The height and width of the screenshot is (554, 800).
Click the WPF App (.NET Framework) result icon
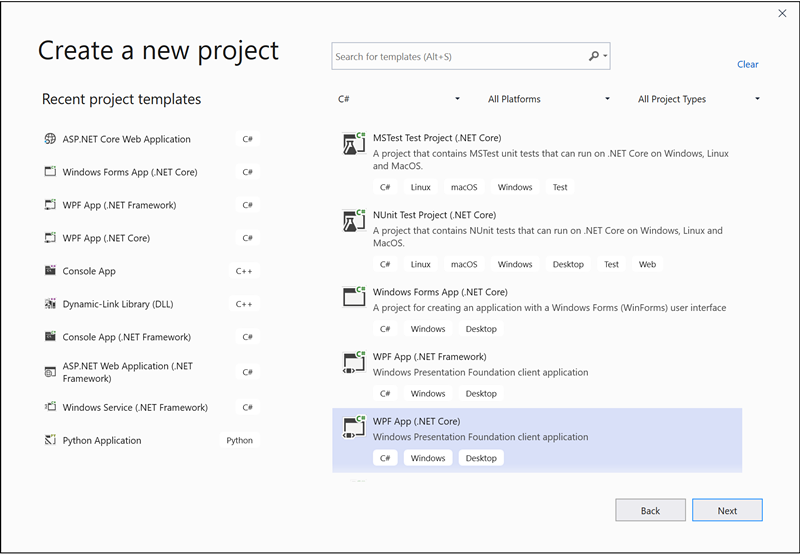[x=353, y=362]
